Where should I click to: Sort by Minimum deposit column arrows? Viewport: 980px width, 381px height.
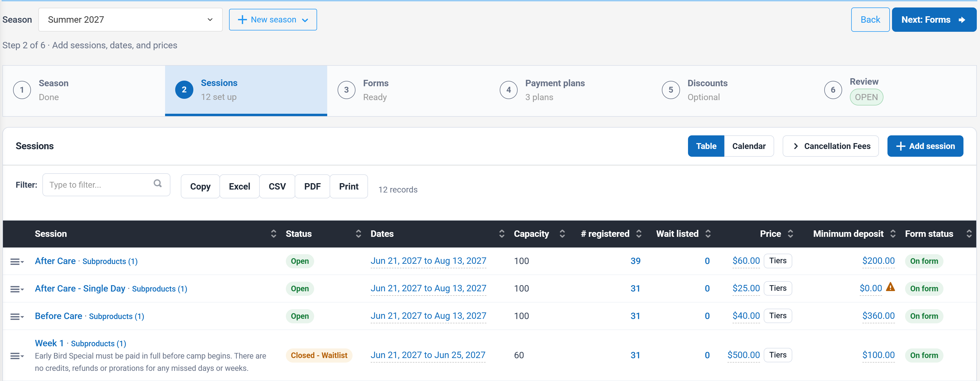tap(893, 234)
